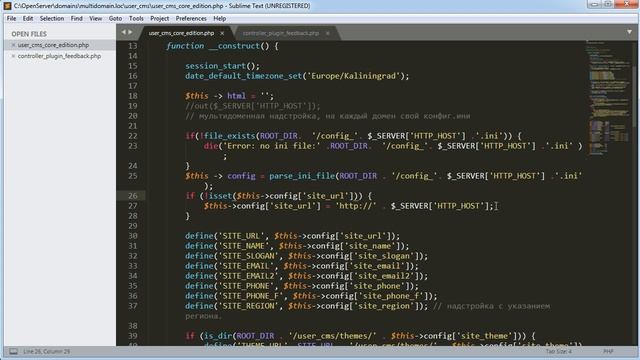
Task: Click define('SITE_PHONE', line 35
Action: [x=302, y=286]
